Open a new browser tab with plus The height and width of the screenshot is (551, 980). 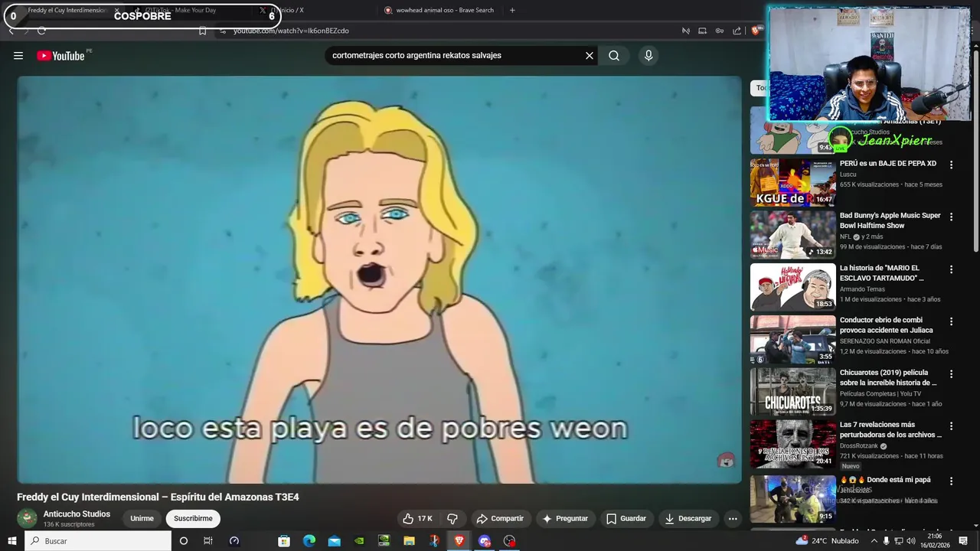[x=512, y=11]
